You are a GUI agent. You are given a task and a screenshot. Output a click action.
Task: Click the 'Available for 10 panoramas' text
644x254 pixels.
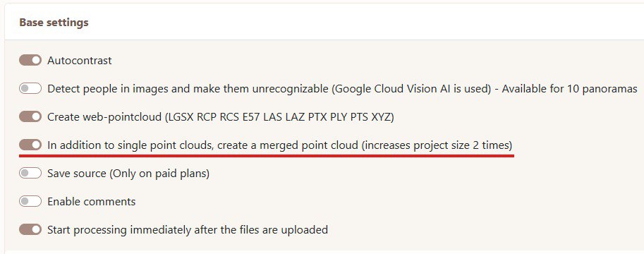pos(570,89)
